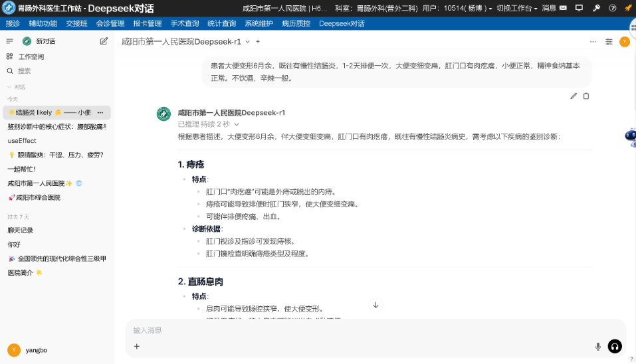Screen dimensions: 636x364
Task: Open the 统计查询 menu
Action: (221, 23)
